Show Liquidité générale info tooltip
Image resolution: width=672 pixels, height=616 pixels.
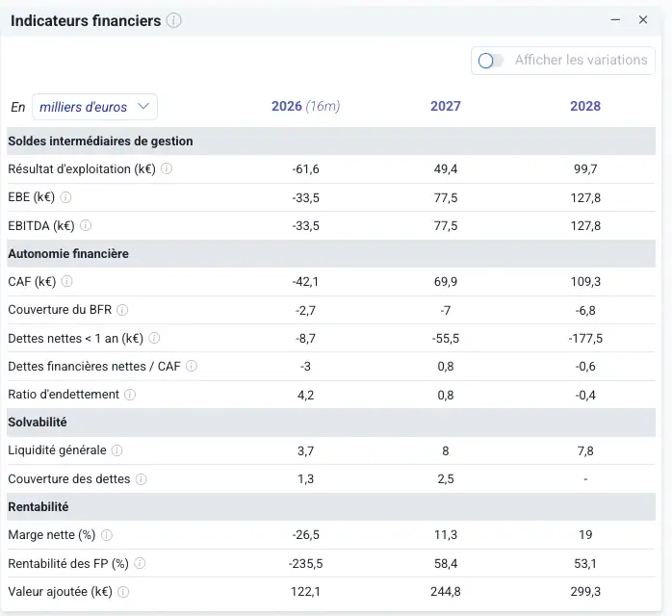117,450
